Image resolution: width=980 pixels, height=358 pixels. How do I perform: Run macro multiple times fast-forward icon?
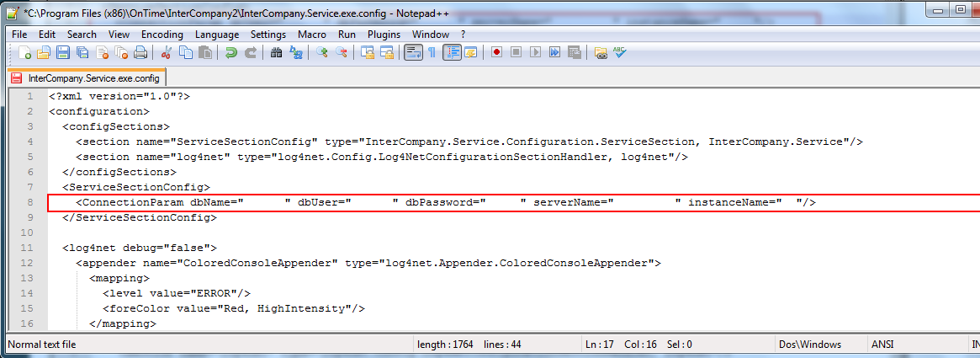coord(554,53)
